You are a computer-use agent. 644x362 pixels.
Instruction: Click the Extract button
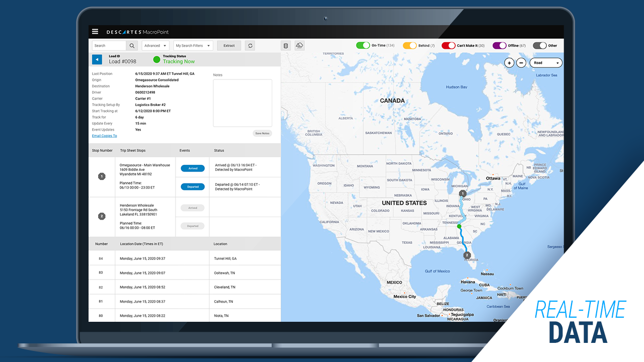pos(229,45)
